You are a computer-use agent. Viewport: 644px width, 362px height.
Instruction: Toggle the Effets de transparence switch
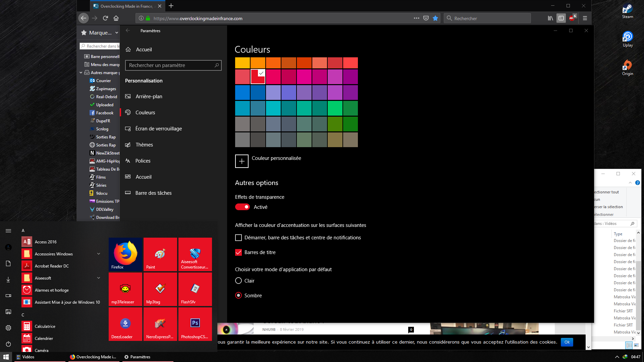[242, 207]
